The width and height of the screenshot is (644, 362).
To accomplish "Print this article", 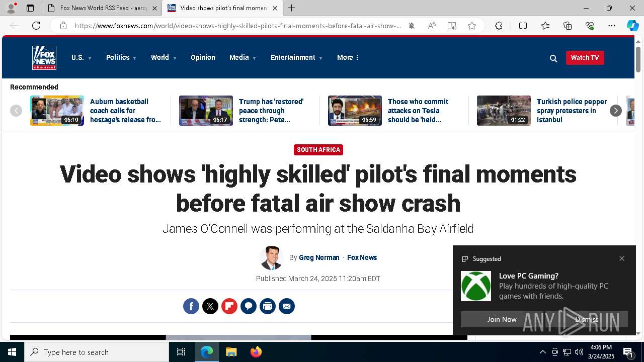I will (268, 306).
